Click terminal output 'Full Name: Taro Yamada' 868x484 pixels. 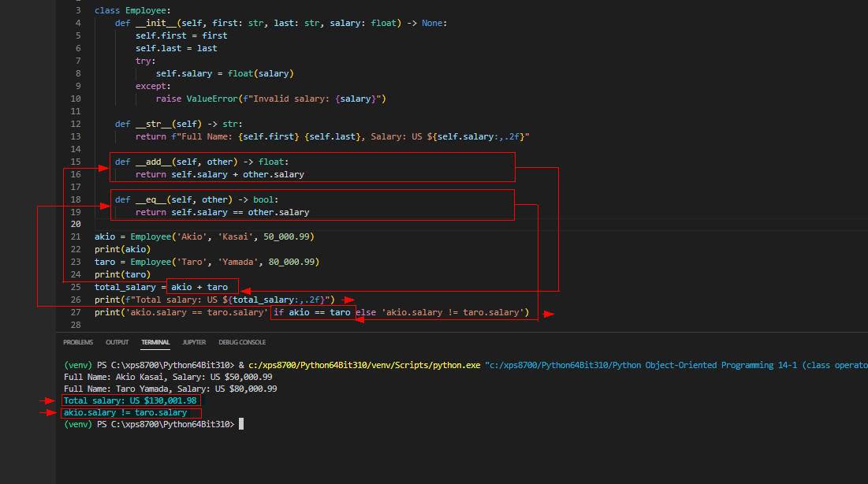pyautogui.click(x=170, y=389)
